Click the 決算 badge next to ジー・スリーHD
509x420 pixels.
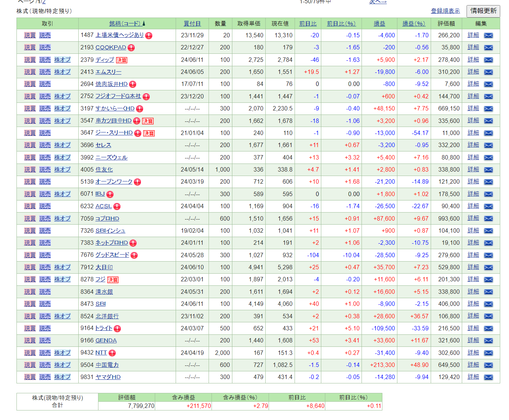coord(149,134)
